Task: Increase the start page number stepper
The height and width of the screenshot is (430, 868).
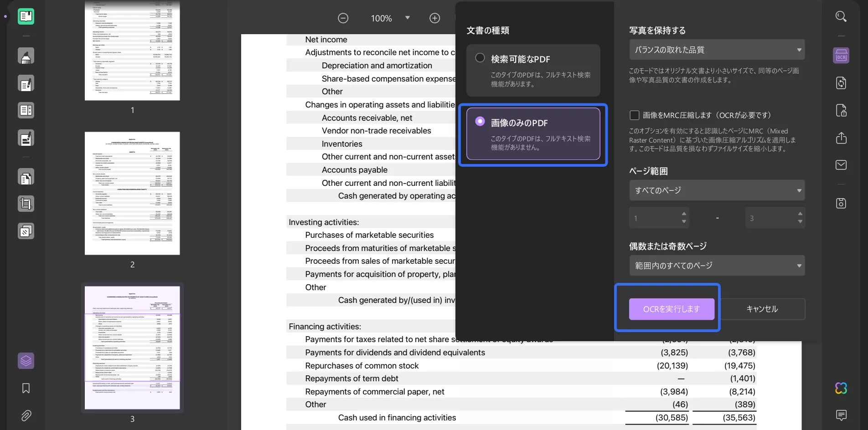Action: tap(684, 214)
